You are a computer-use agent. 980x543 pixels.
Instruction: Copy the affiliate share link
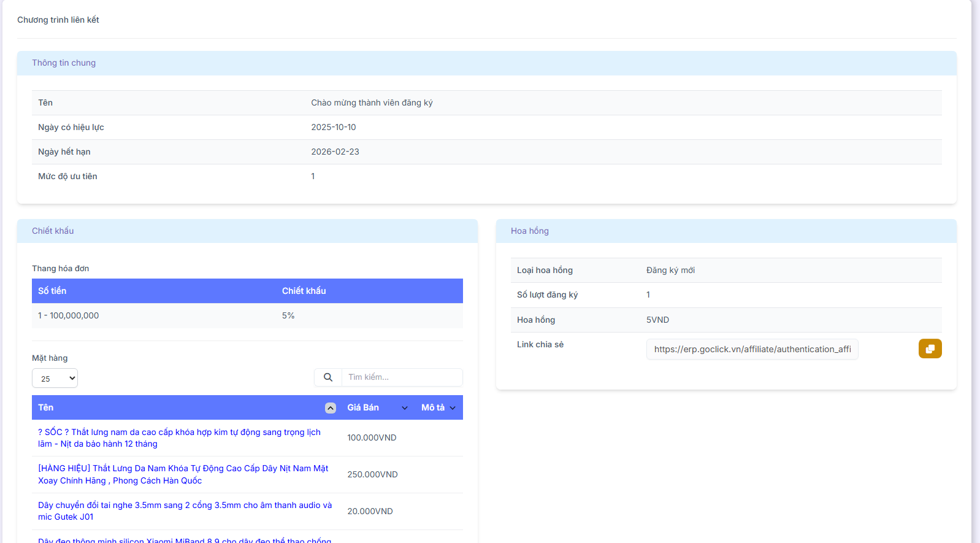930,349
